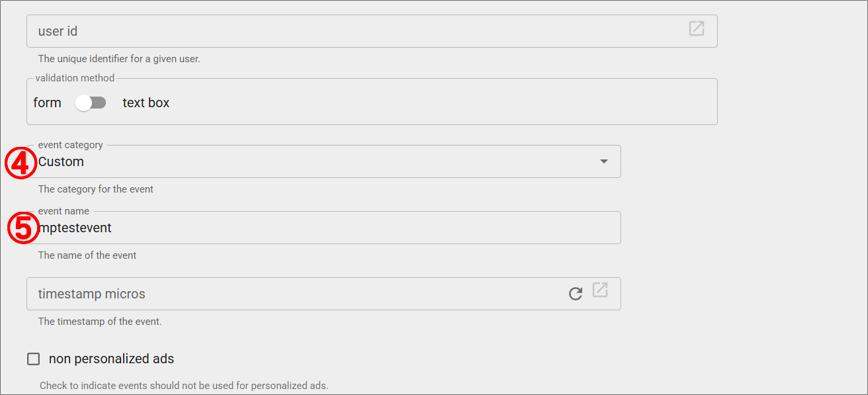Click the "The timestamp of the event" helper text
This screenshot has height=395, width=868.
tap(100, 322)
